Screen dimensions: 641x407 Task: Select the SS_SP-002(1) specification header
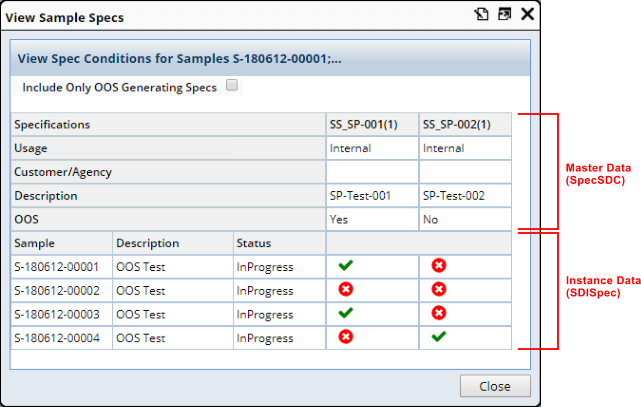465,124
